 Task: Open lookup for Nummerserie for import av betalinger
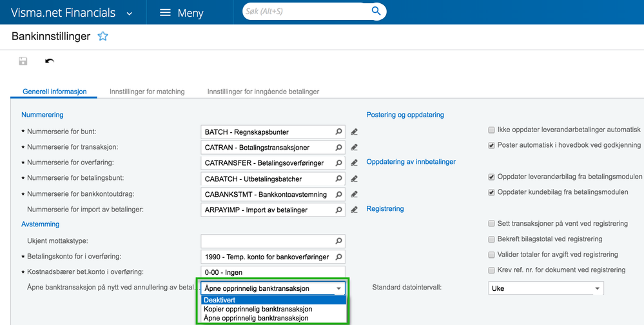click(339, 210)
